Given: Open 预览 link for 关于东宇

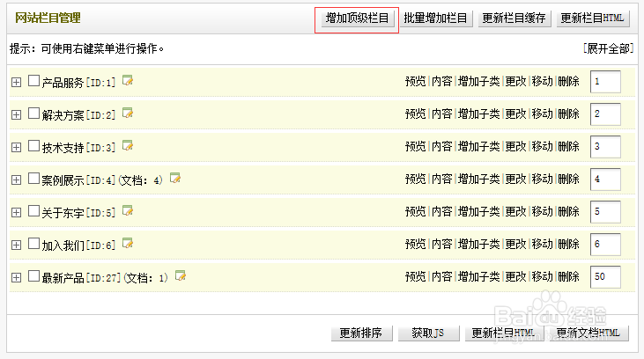Looking at the screenshot, I should 415,212.
